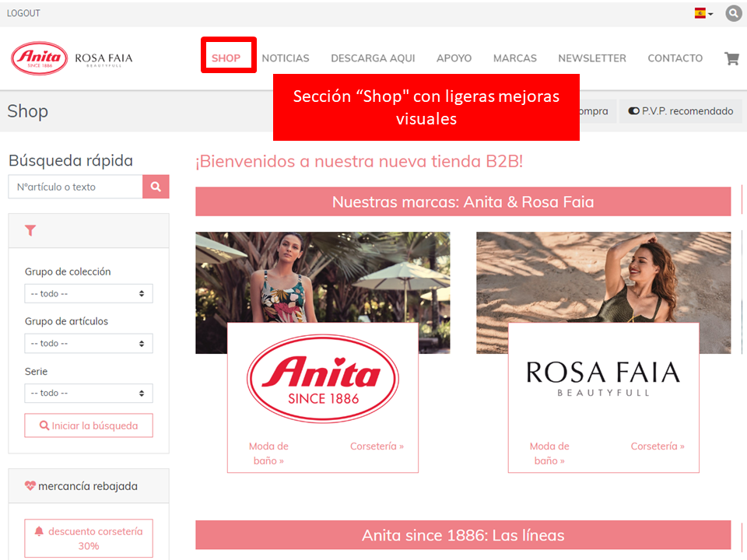Open the Serie dropdown
Viewport: 747px width, 560px height.
(89, 393)
